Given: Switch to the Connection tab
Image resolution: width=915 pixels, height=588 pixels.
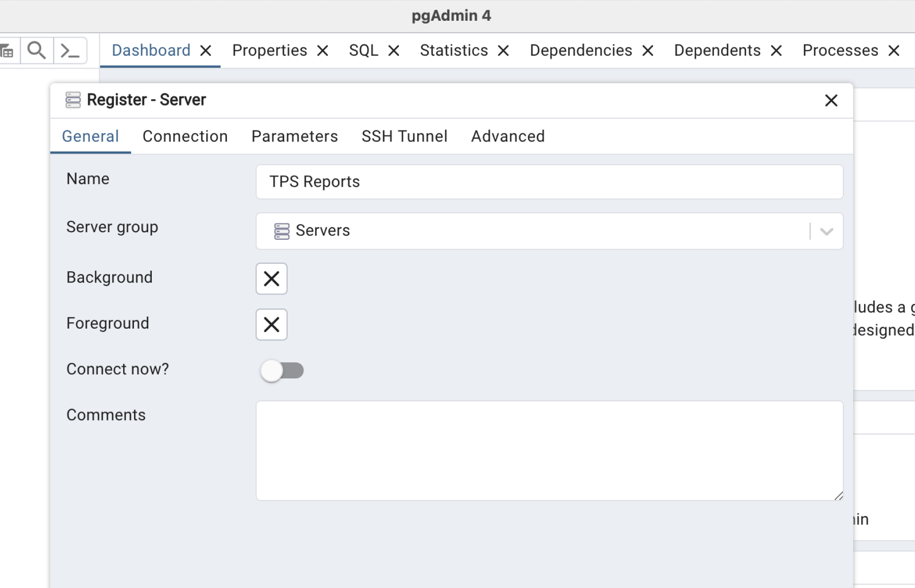Looking at the screenshot, I should [x=185, y=136].
